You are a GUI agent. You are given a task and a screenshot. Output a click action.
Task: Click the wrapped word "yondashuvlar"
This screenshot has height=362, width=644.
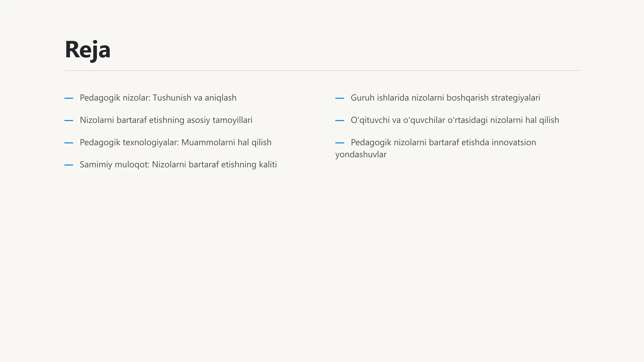point(361,155)
